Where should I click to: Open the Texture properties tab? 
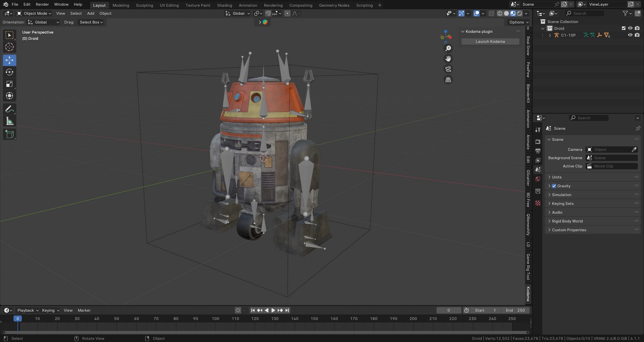pyautogui.click(x=538, y=203)
